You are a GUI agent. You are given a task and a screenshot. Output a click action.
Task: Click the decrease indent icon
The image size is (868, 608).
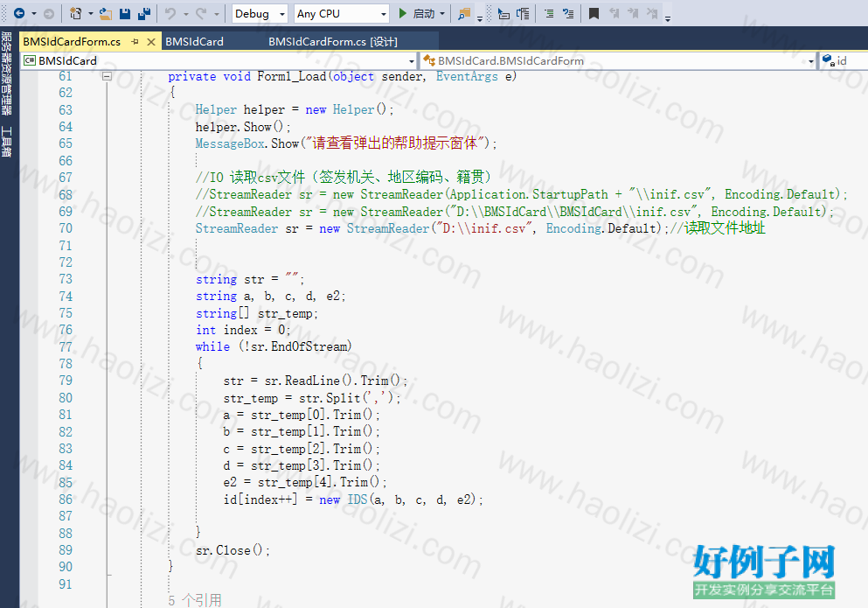[549, 13]
